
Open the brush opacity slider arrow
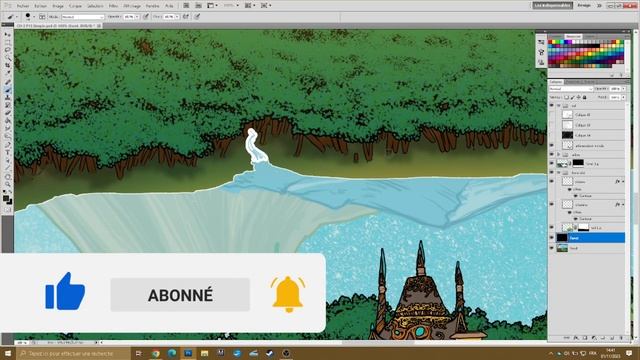pos(137,17)
